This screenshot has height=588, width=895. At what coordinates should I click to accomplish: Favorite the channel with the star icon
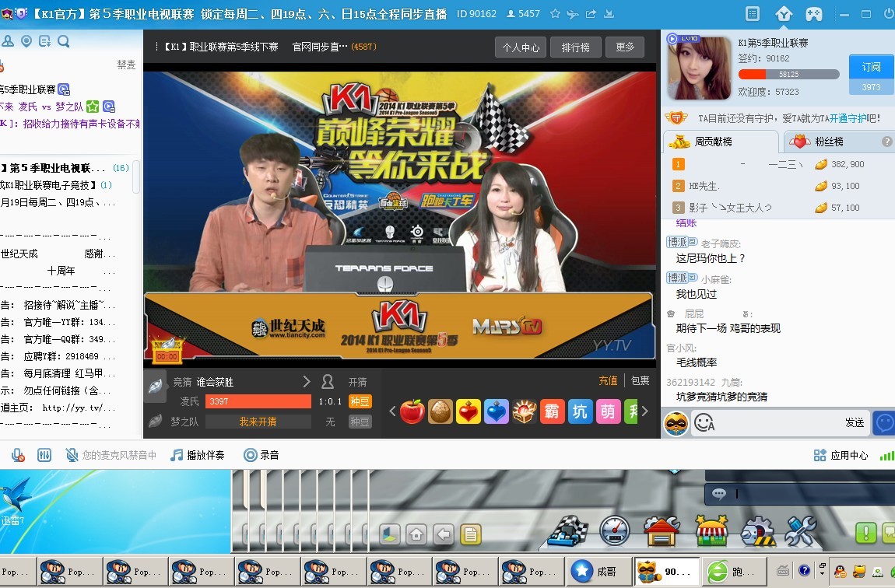point(555,14)
